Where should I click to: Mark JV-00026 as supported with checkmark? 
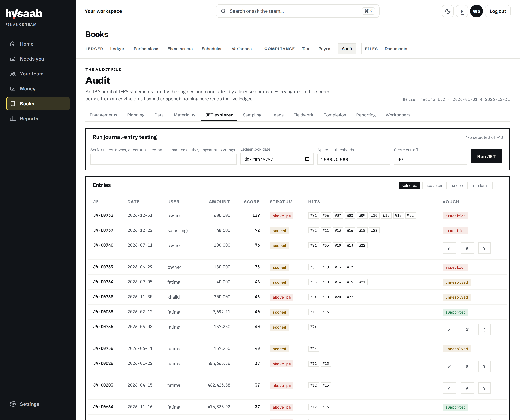click(449, 367)
